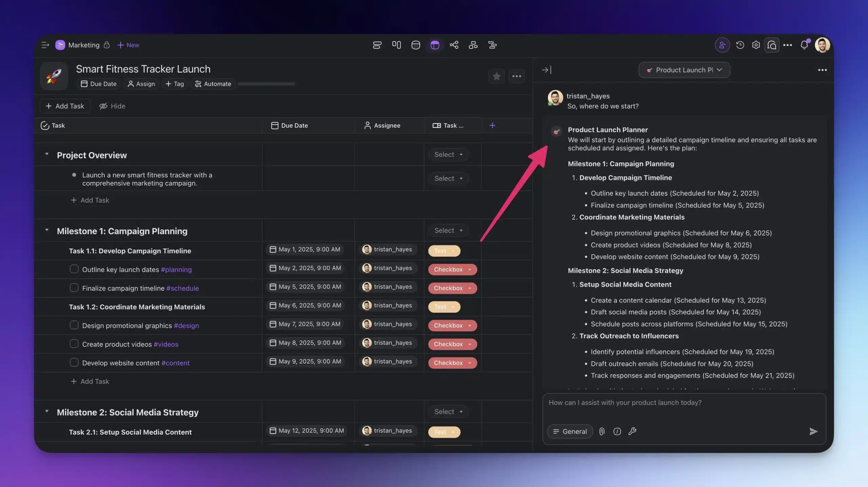
Task: Switch to the list view icon
Action: pos(377,45)
